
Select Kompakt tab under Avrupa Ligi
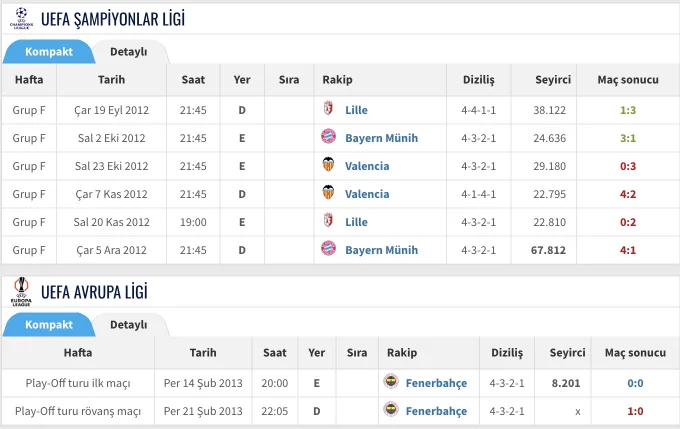point(49,324)
